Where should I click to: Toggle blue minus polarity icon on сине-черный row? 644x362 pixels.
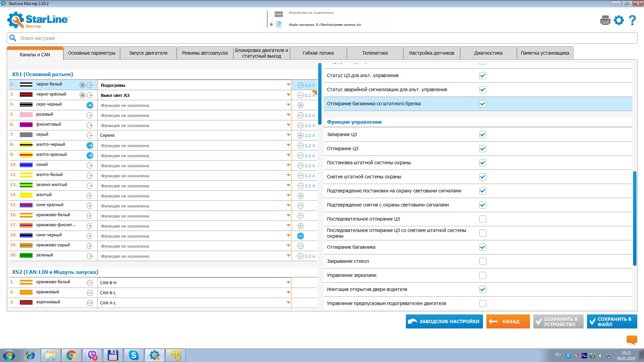coord(301,236)
